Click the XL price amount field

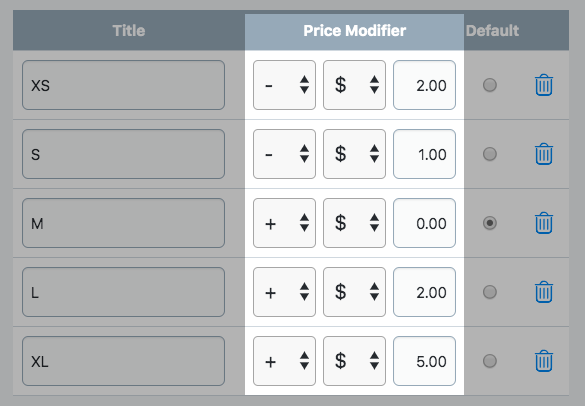pos(424,361)
